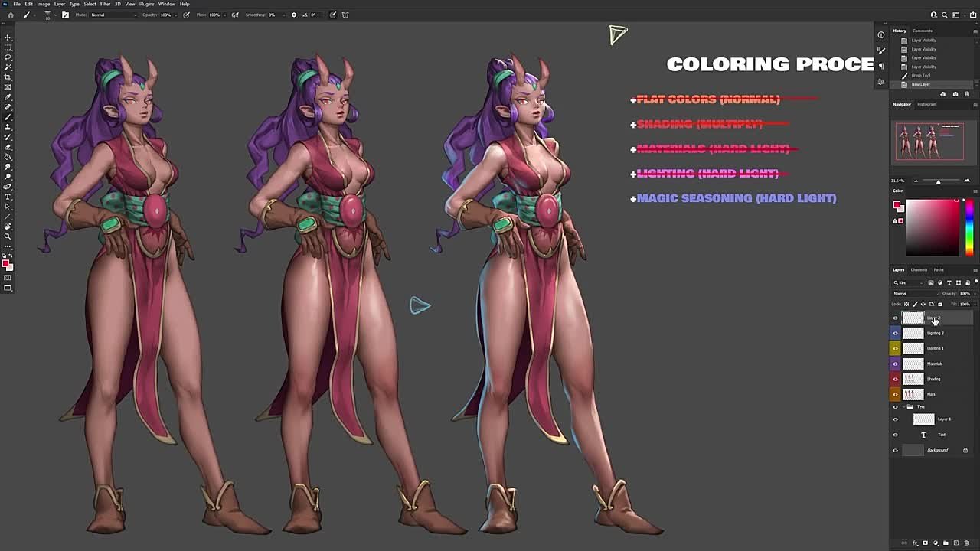The height and width of the screenshot is (551, 980).
Task: Switch to the Channels tab
Action: point(919,269)
